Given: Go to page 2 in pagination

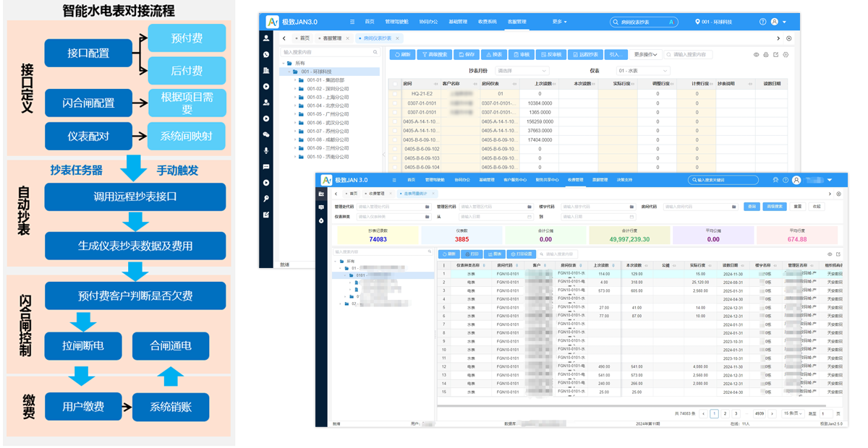Looking at the screenshot, I should pos(725,413).
